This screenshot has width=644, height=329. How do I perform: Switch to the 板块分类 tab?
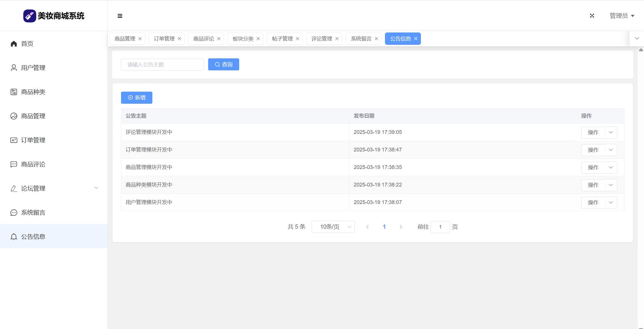(243, 39)
